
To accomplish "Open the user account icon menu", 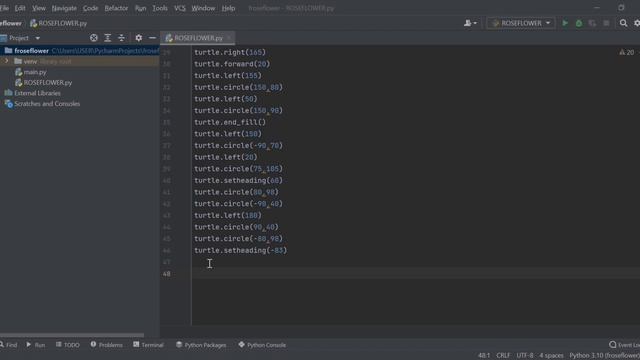I will click(x=470, y=23).
